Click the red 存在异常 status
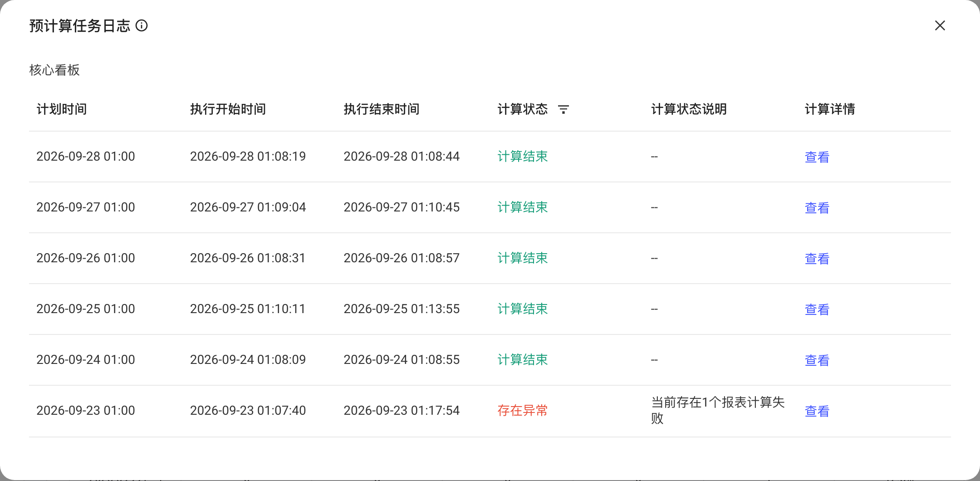Screen dimensions: 980x481 [x=523, y=411]
